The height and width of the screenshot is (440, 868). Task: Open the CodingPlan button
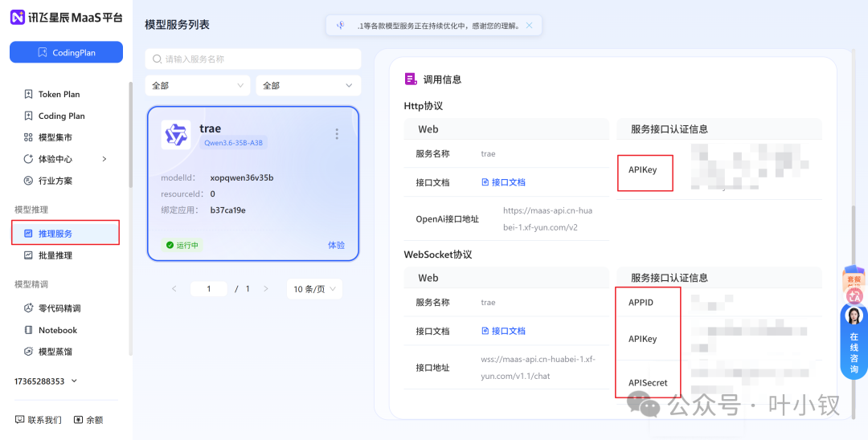tap(67, 52)
